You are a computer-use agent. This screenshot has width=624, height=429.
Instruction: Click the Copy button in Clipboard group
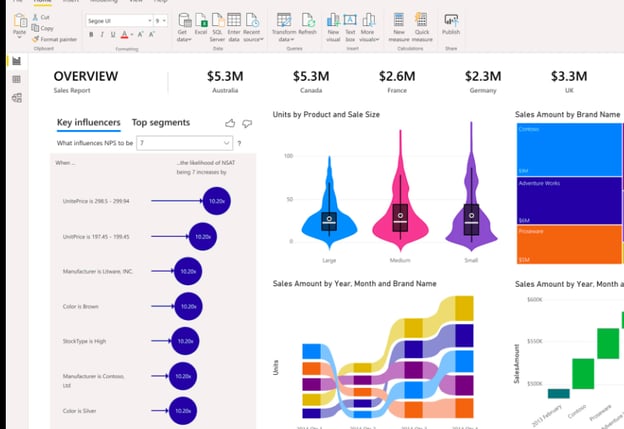coord(46,28)
